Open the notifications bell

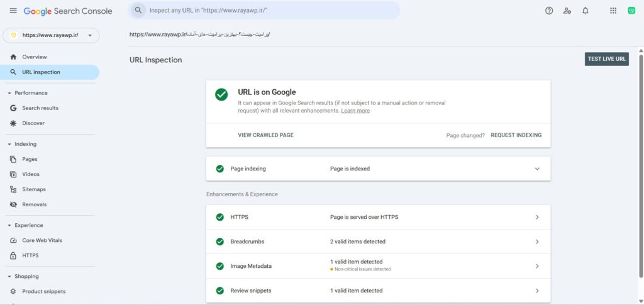click(586, 11)
